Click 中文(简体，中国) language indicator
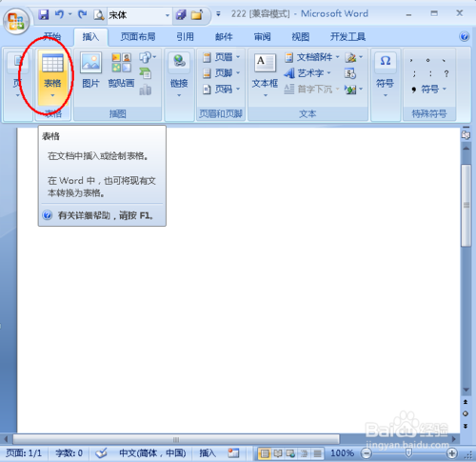 (x=152, y=453)
